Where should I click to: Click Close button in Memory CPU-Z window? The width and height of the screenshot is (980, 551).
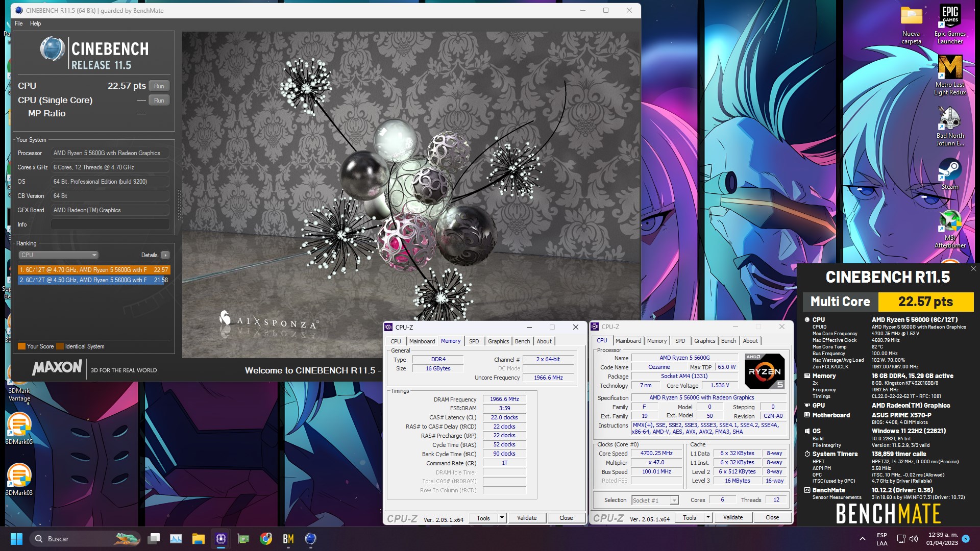point(566,518)
